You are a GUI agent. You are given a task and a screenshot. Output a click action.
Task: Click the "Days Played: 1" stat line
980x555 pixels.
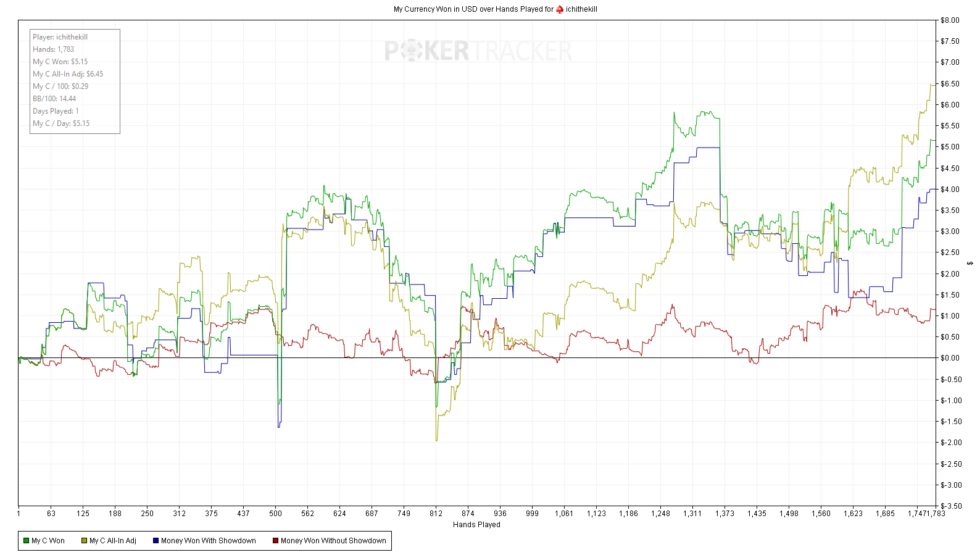tap(56, 111)
